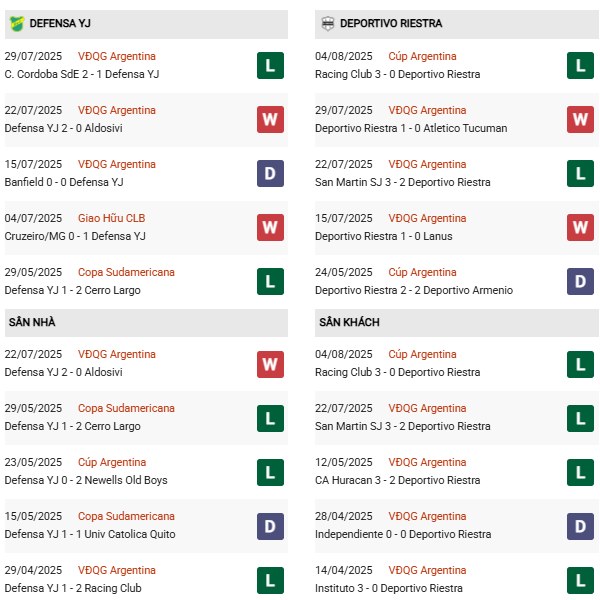
Task: Click the L badge for CA Huracan match
Action: pos(580,472)
